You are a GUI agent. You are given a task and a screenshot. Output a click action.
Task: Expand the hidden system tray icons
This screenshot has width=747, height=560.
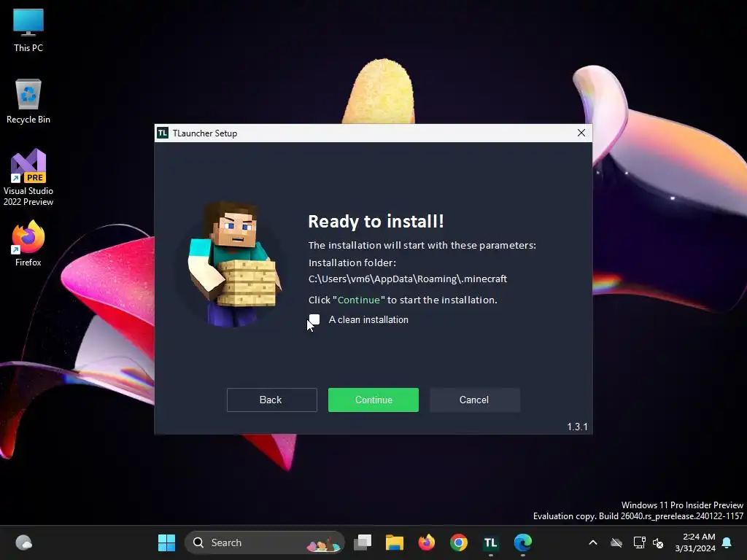click(593, 542)
